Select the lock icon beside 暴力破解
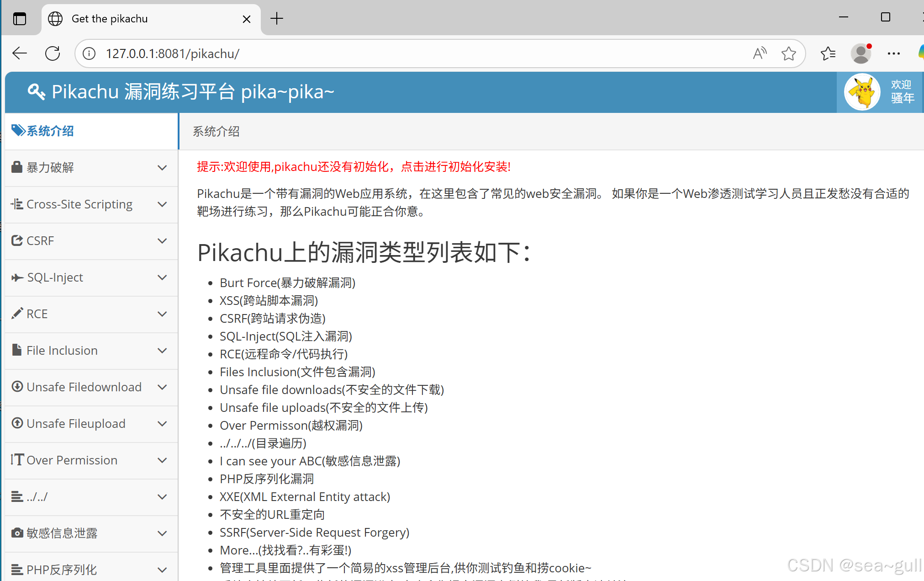This screenshot has width=924, height=581. click(x=17, y=167)
